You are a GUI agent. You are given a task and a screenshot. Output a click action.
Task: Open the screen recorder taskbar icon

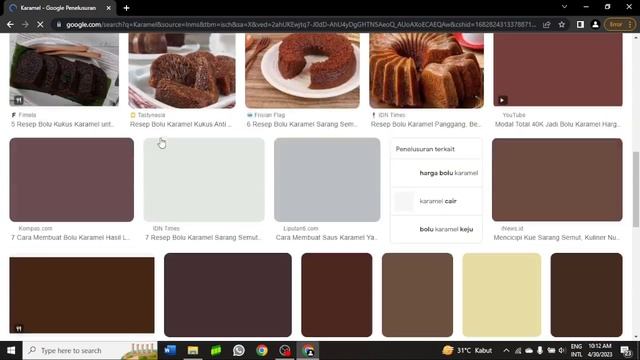coord(285,351)
